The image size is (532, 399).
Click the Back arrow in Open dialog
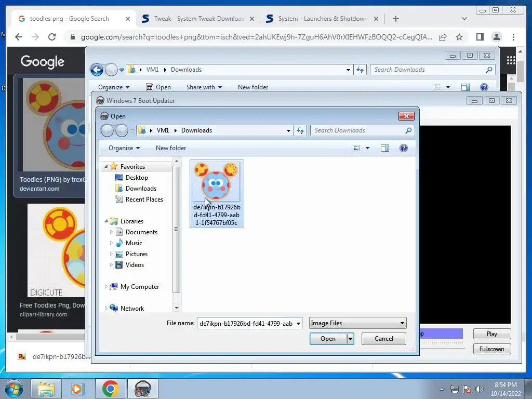tap(107, 130)
